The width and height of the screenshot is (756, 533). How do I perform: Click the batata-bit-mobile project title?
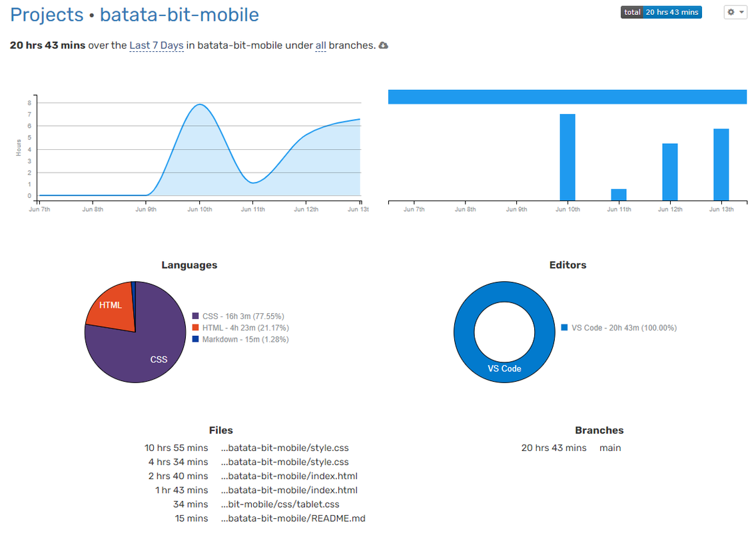[179, 15]
